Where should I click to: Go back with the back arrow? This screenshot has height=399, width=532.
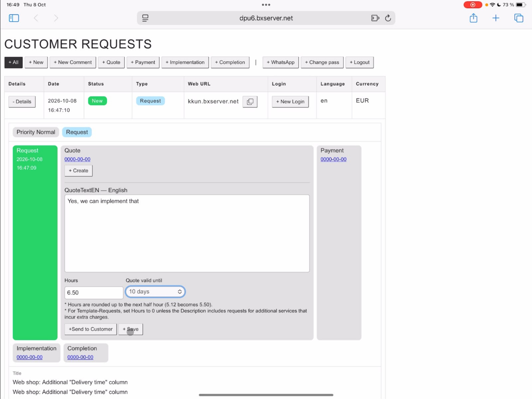[36, 18]
